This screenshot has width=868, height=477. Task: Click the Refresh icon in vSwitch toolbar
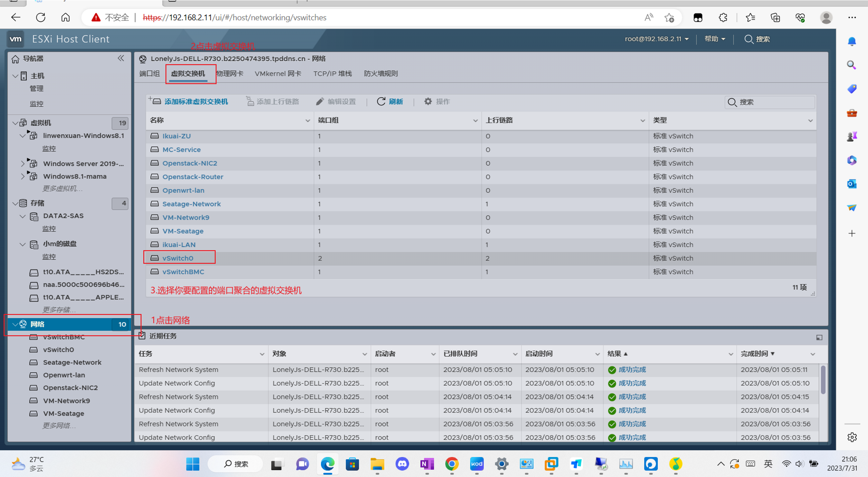pos(381,101)
